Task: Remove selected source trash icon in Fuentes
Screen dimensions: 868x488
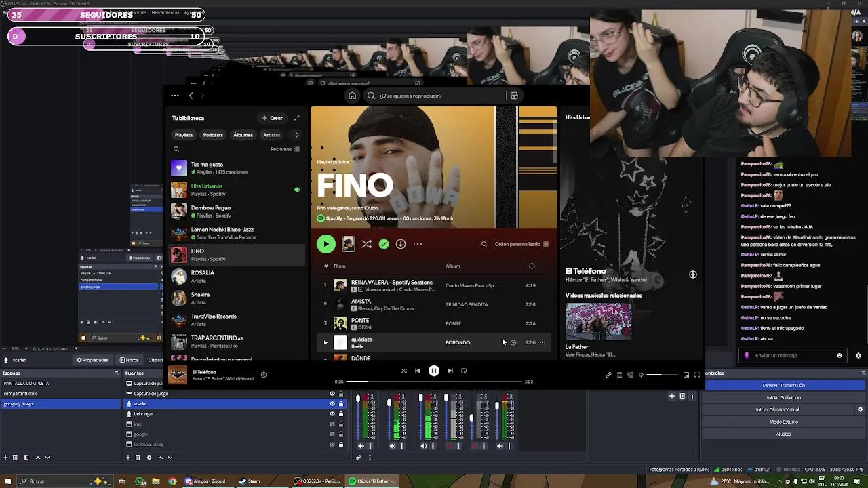Action: (138, 457)
